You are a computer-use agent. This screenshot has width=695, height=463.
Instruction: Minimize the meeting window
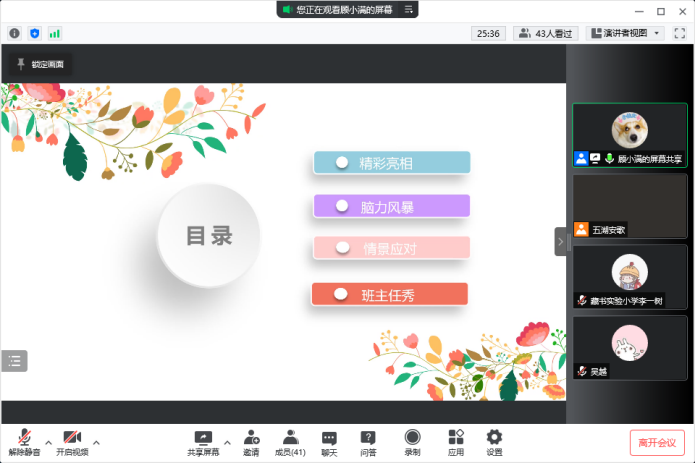click(639, 12)
